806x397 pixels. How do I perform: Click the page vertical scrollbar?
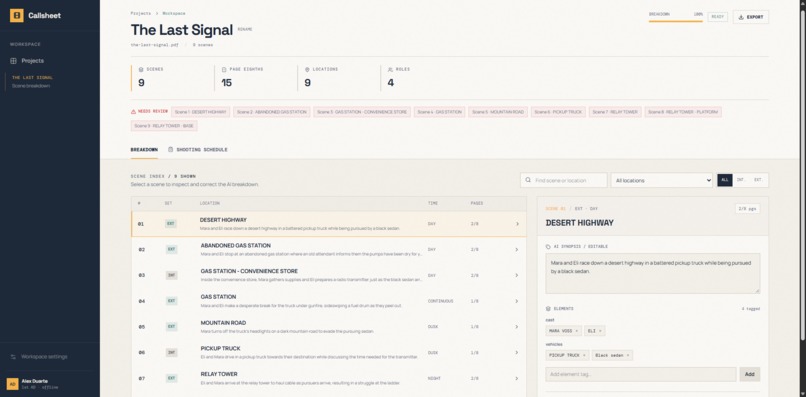click(x=803, y=175)
